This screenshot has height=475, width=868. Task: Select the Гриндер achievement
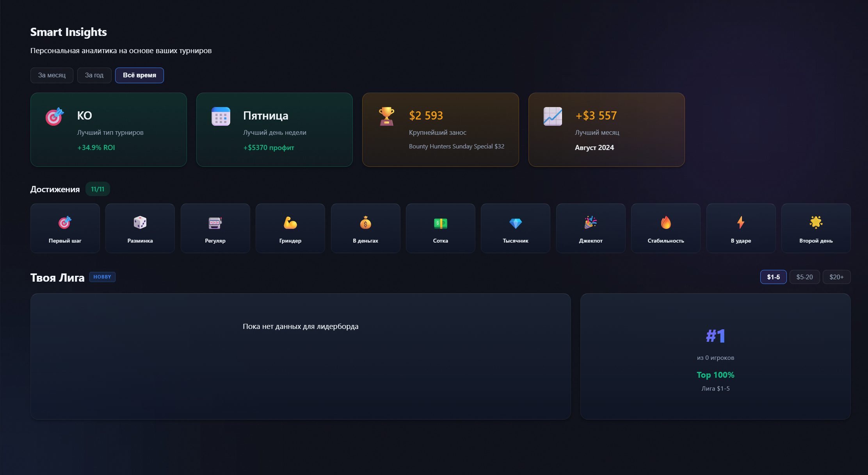click(290, 228)
